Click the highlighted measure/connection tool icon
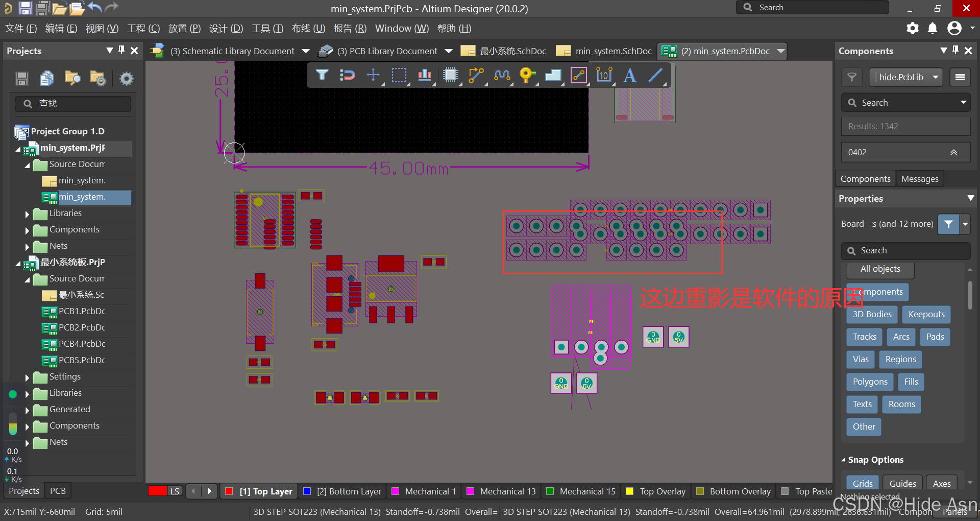The height and width of the screenshot is (521, 980). point(579,75)
